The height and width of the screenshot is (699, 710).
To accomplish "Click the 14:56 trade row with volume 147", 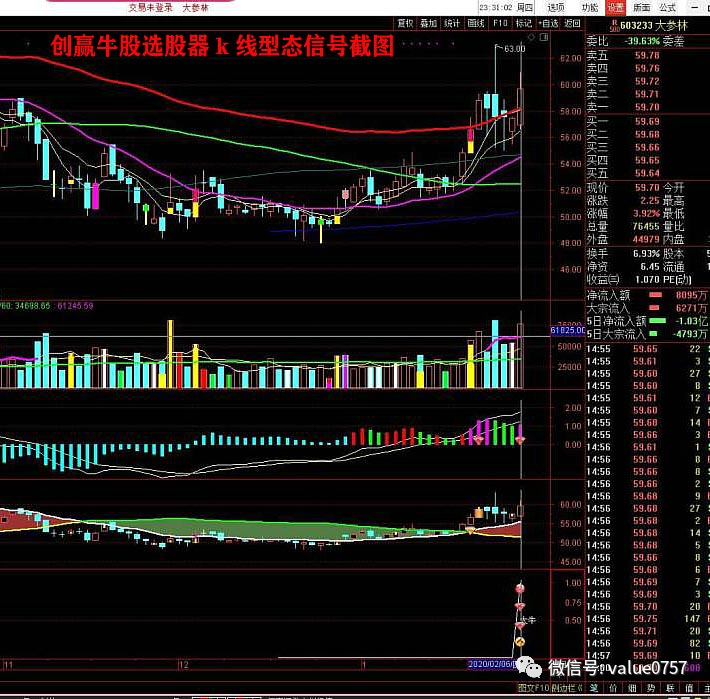I will (x=647, y=618).
